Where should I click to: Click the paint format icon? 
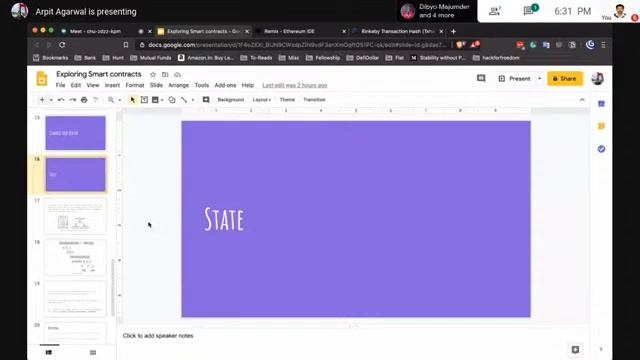click(x=96, y=100)
